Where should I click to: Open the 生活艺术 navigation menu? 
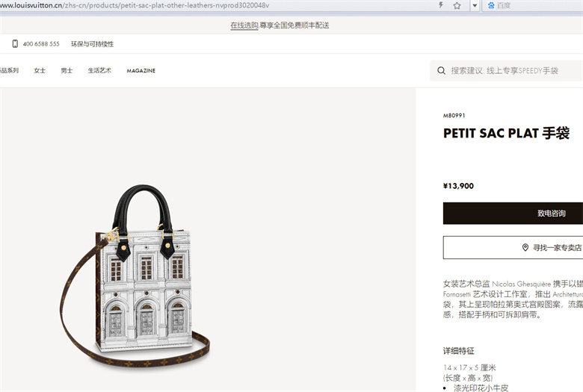point(99,70)
